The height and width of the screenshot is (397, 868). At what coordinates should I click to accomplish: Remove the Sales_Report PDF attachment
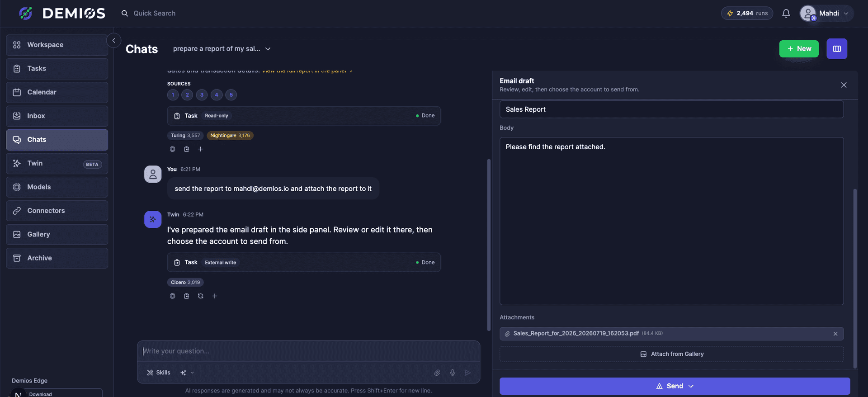(x=835, y=334)
